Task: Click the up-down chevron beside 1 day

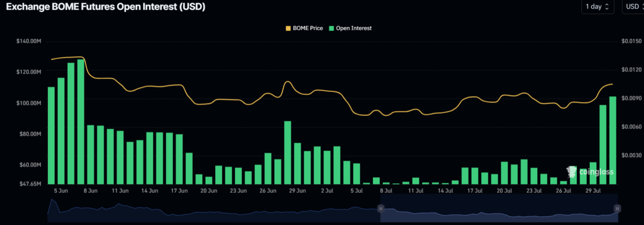Action: coord(607,7)
